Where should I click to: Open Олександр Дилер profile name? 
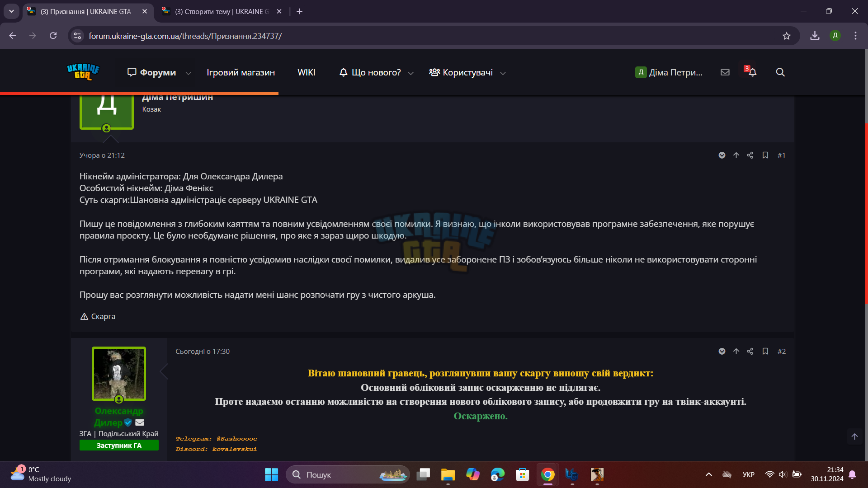(118, 417)
